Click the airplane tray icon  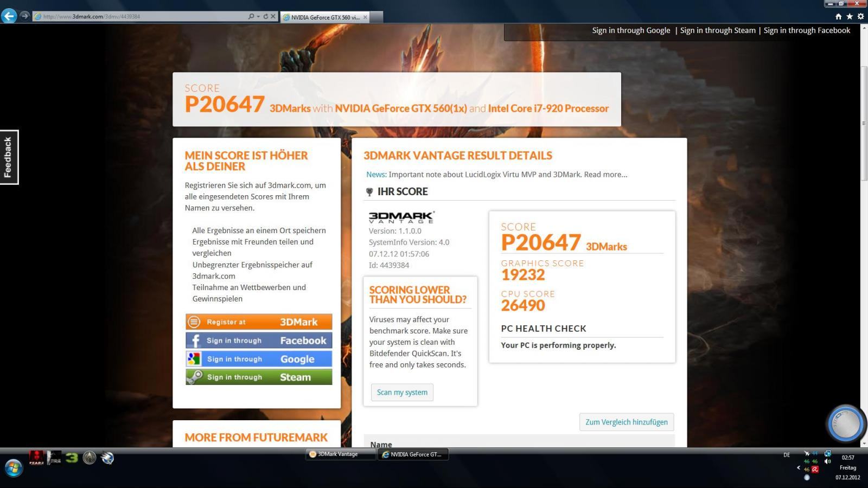pyautogui.click(x=807, y=453)
